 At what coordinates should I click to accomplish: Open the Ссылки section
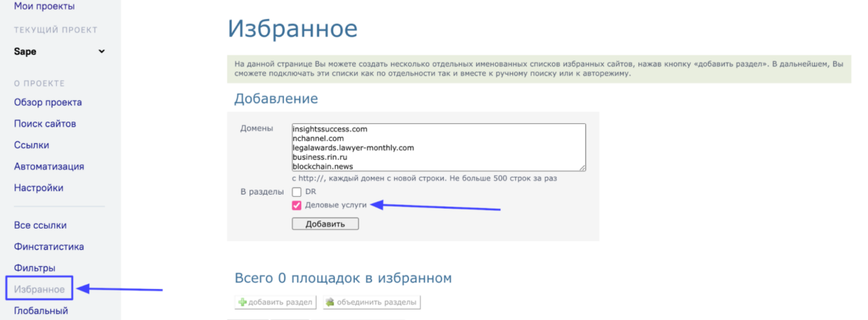point(32,145)
